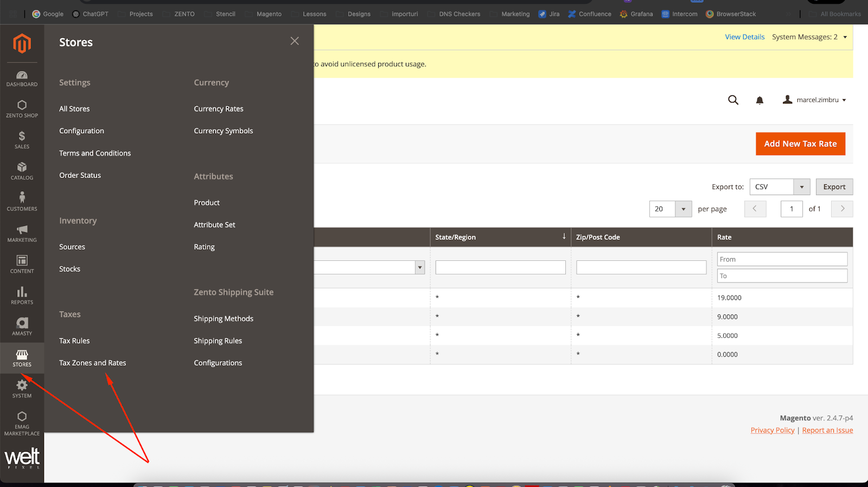Open Tax Zones and Rates

point(92,363)
